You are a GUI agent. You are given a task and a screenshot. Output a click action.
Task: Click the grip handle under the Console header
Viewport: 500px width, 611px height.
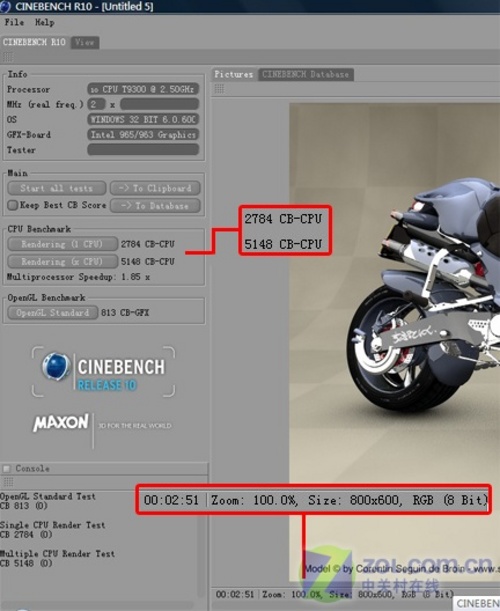[8, 482]
